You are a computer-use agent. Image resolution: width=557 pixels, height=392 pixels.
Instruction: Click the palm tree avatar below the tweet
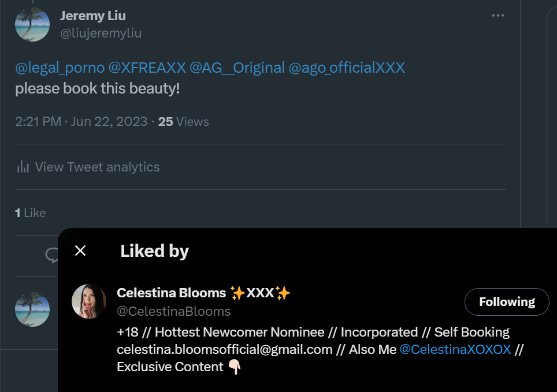click(32, 309)
